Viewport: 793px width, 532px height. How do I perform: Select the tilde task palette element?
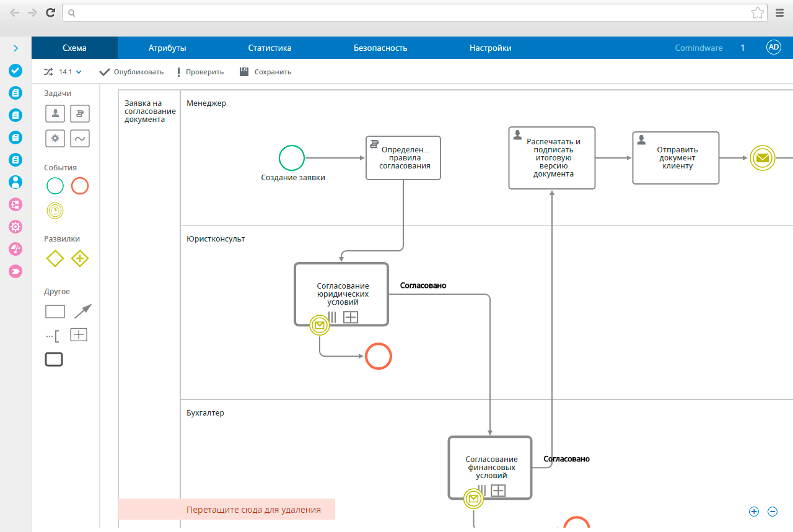point(80,138)
